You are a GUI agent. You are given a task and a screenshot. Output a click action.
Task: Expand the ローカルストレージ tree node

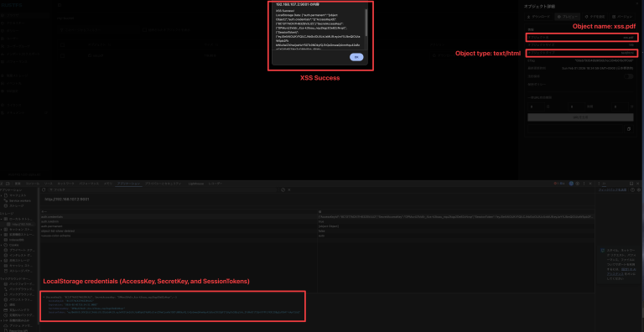[x=1, y=219]
